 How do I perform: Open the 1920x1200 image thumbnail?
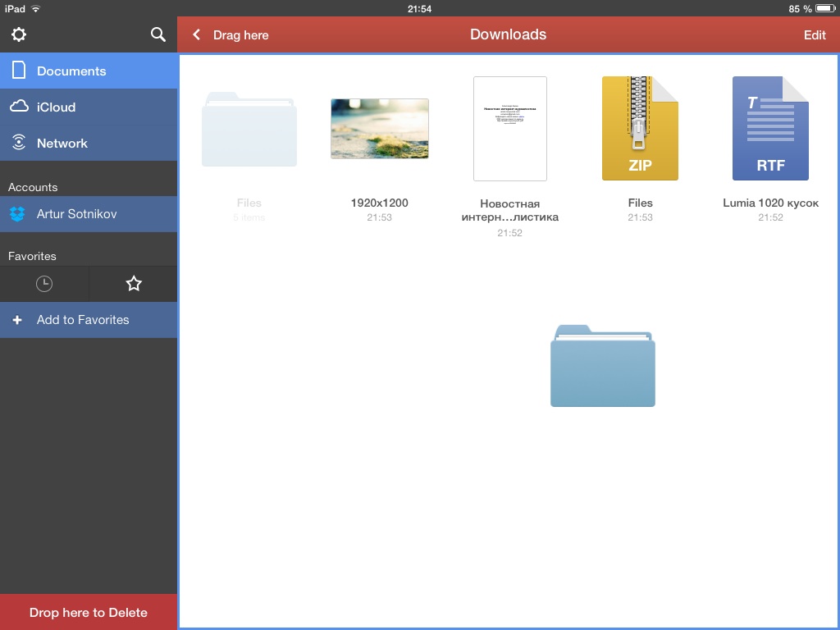(379, 129)
